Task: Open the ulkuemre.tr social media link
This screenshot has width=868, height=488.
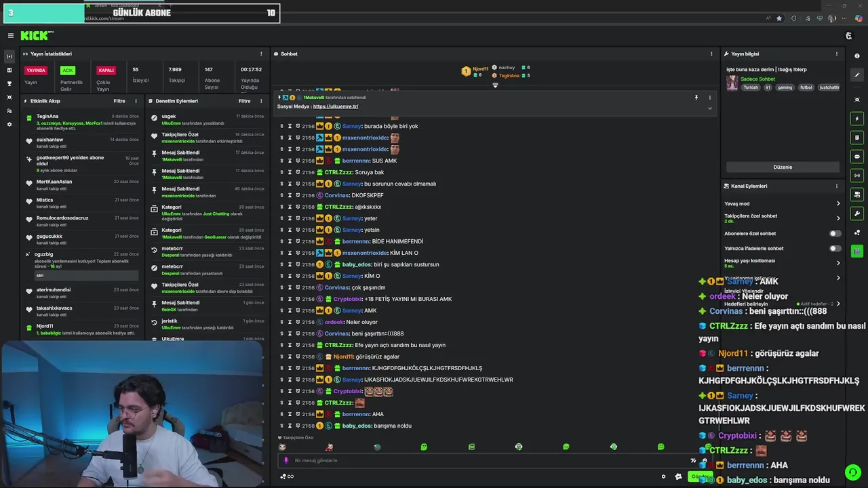Action: [336, 106]
